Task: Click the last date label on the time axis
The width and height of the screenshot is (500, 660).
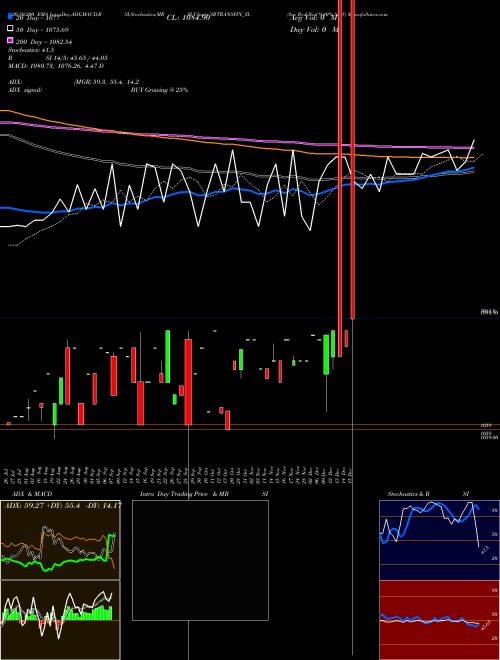Action: (351, 475)
